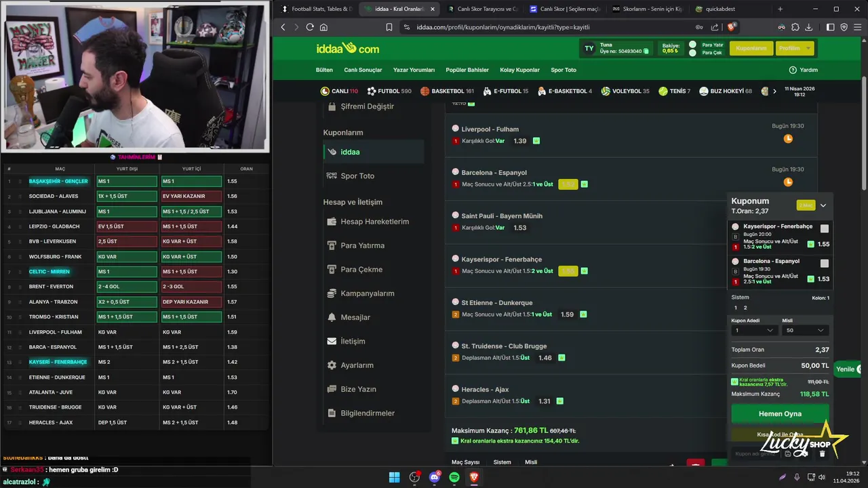Open the BASKETBOL 161 category
Screen dimensions: 868x488
tap(447, 91)
